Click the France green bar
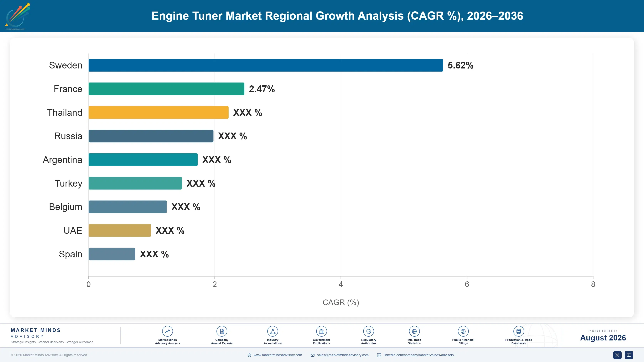The width and height of the screenshot is (644, 362). 166,89
